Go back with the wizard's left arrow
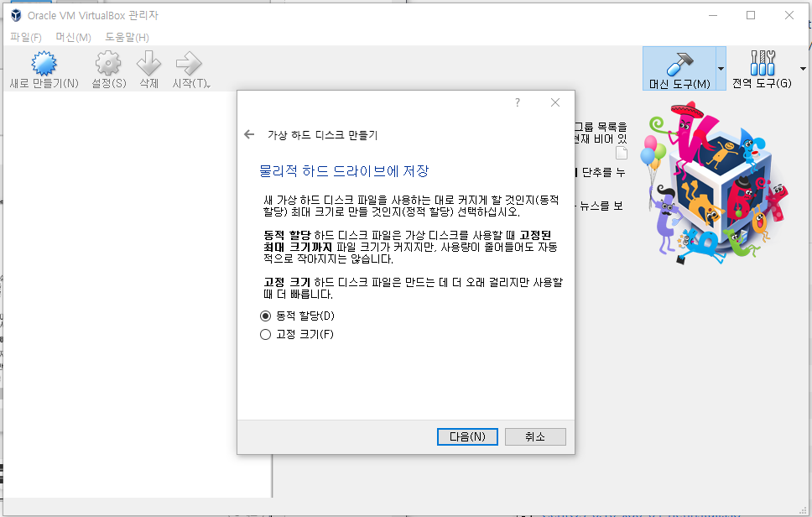 point(249,134)
